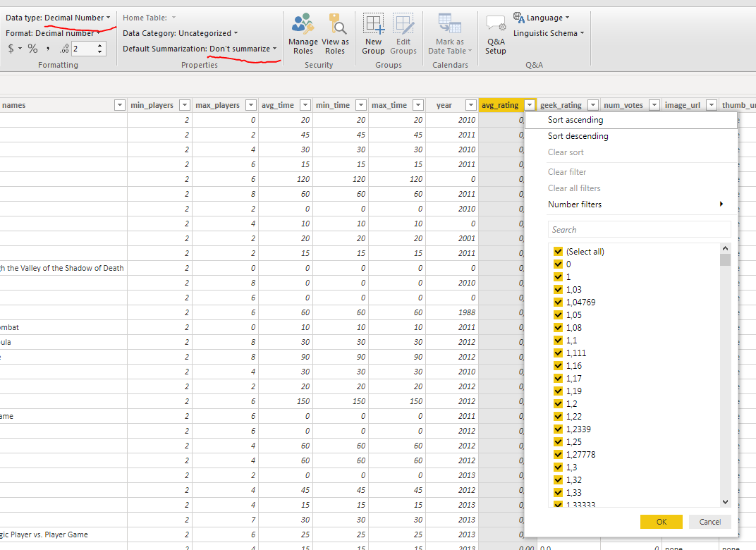Click the 2001 year cell
756x550 pixels.
pos(452,238)
